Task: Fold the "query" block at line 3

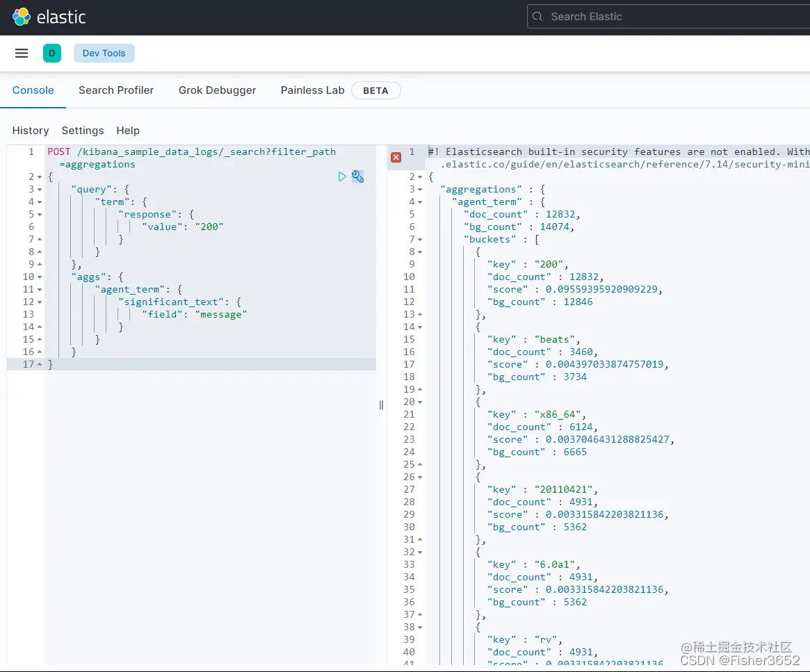Action: pyautogui.click(x=40, y=190)
